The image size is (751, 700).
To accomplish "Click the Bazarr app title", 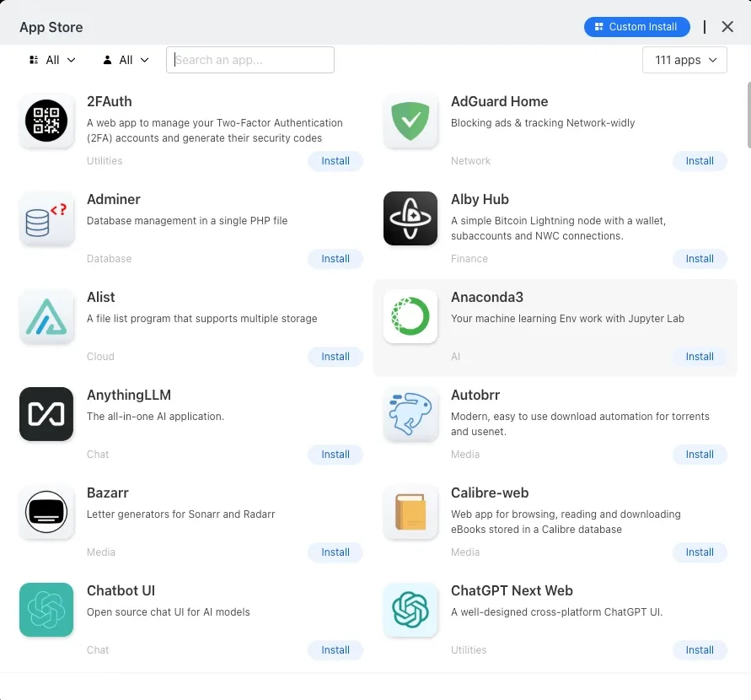I will coord(107,493).
